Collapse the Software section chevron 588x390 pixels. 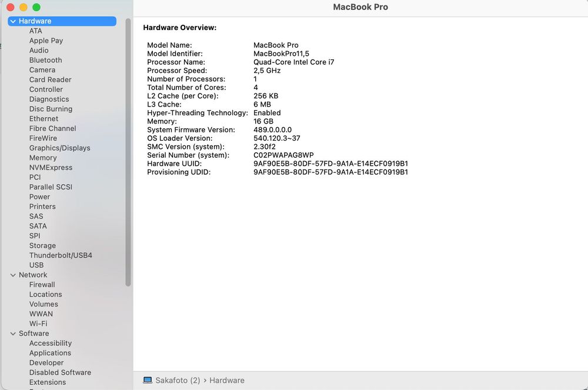[13, 334]
